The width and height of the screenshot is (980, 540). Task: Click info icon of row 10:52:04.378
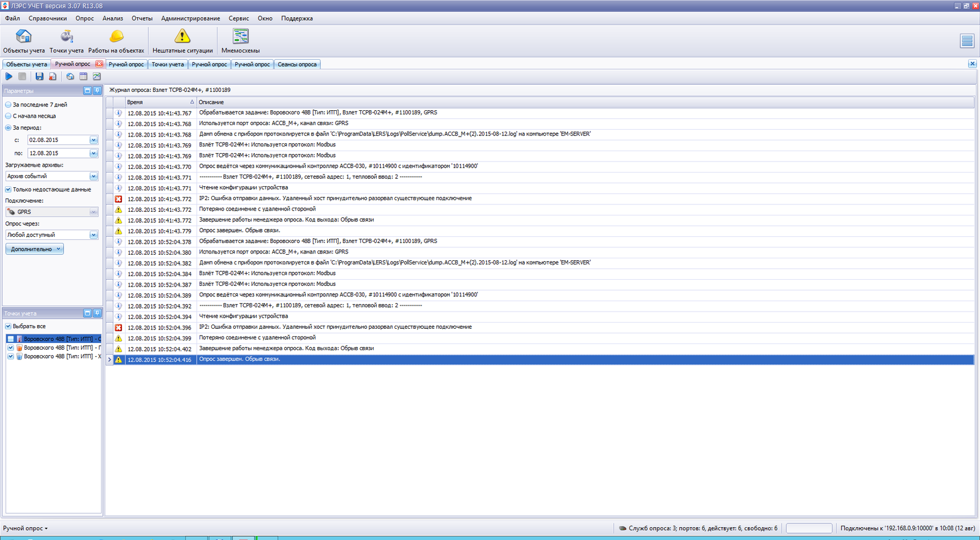click(x=119, y=242)
